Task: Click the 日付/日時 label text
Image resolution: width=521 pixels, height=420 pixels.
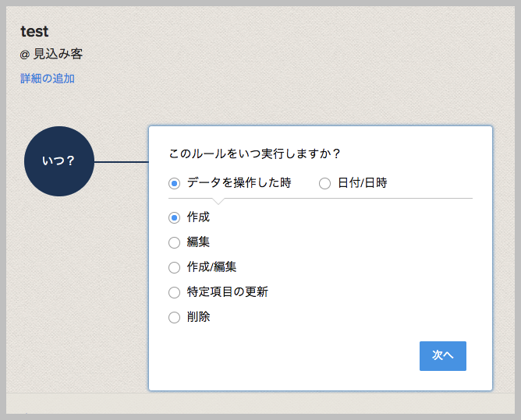Action: click(x=362, y=184)
